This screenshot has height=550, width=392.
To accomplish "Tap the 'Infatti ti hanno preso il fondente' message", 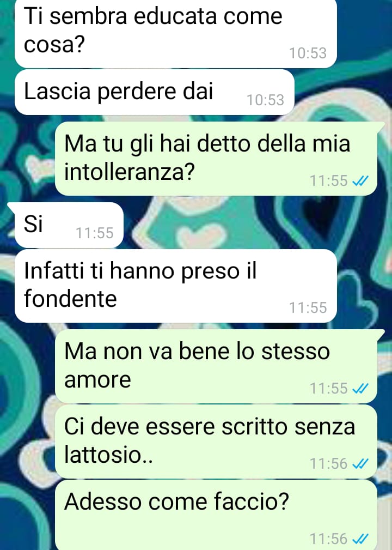I will (x=175, y=286).
